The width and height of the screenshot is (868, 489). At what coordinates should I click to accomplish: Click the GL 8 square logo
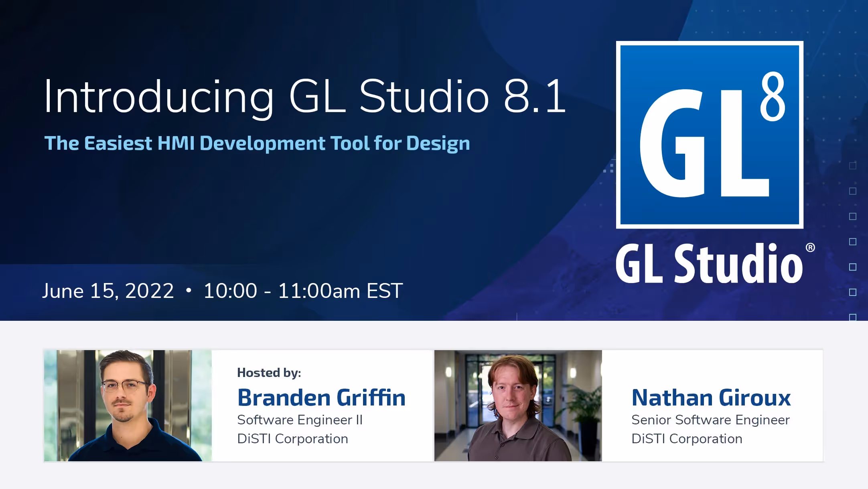(x=710, y=135)
